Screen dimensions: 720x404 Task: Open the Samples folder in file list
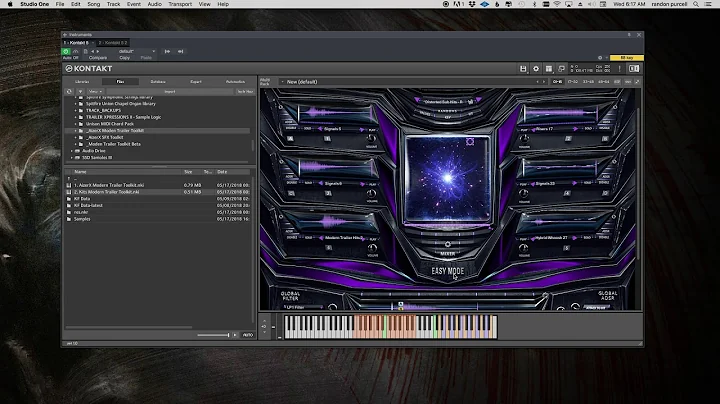tap(82, 219)
